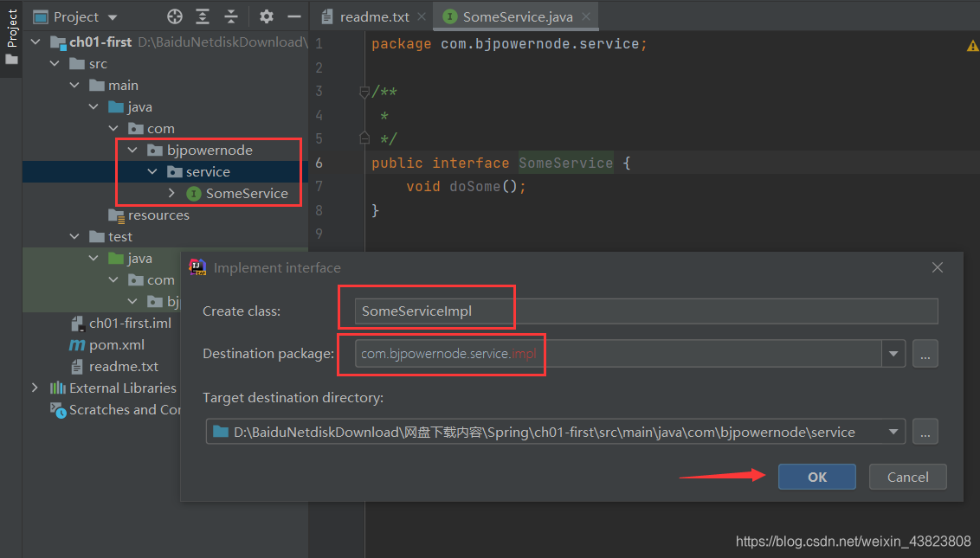This screenshot has width=980, height=558.
Task: Click the doSome method in code
Action: click(x=475, y=186)
